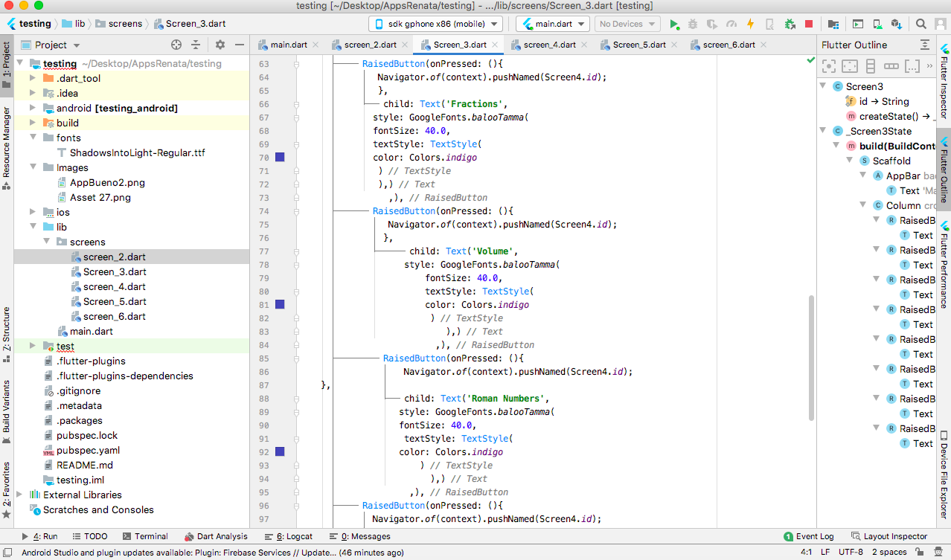Open main.dart run configuration dropdown
951x560 pixels.
click(552, 24)
